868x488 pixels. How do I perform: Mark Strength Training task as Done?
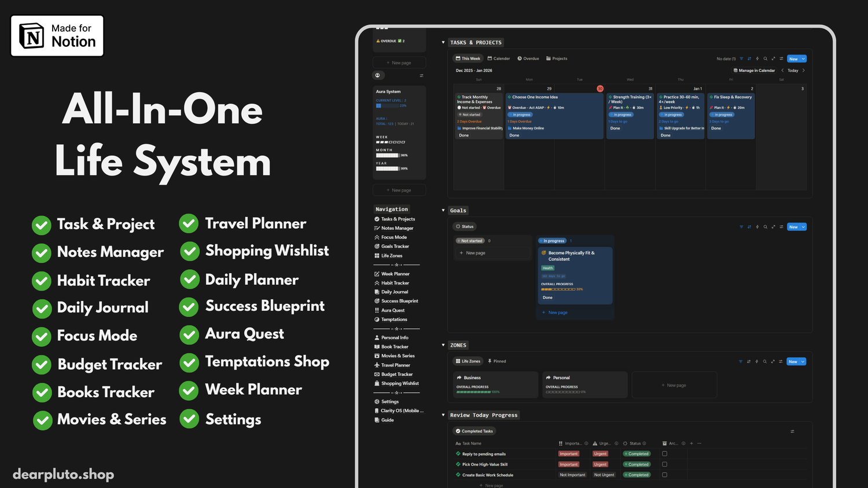(x=615, y=129)
